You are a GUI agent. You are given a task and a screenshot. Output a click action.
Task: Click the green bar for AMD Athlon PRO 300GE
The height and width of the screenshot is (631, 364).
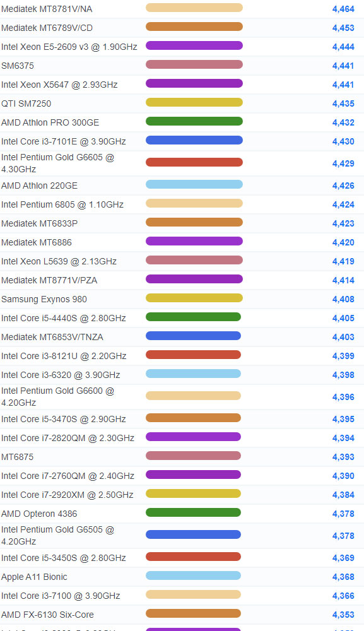pyautogui.click(x=194, y=121)
